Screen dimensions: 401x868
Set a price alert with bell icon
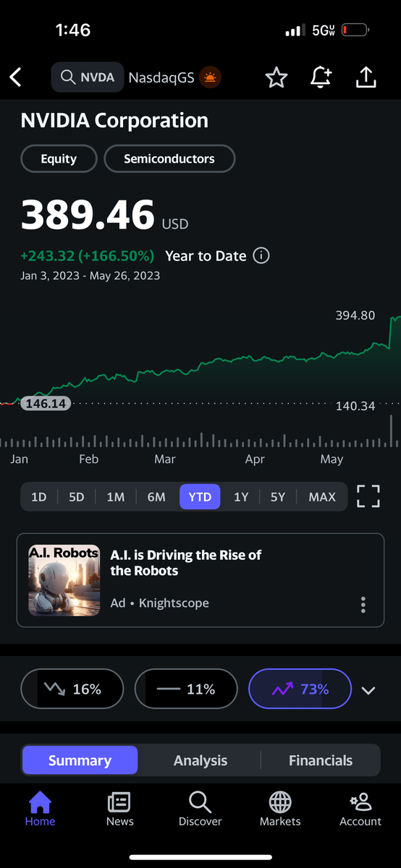pyautogui.click(x=321, y=77)
